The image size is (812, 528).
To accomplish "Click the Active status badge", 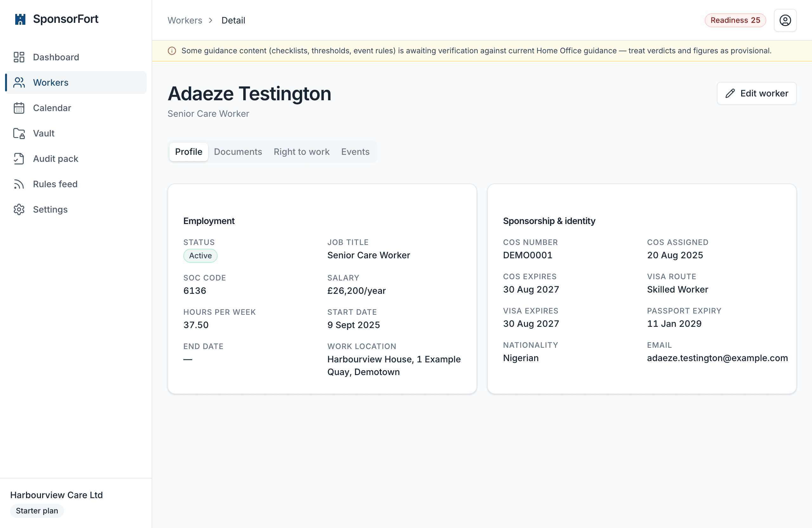I will (x=200, y=255).
